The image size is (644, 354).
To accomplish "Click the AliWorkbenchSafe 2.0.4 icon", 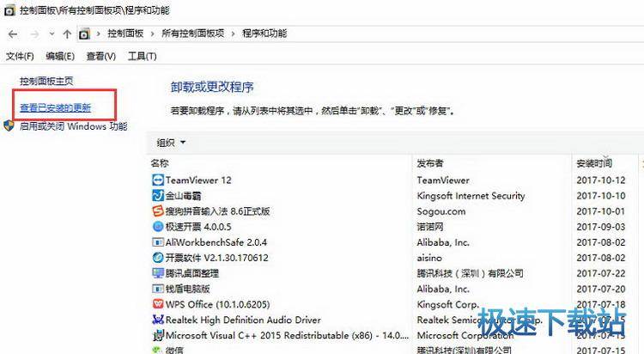I will click(158, 242).
